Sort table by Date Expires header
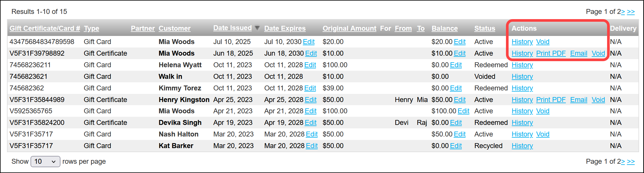This screenshot has width=644, height=173. (285, 28)
